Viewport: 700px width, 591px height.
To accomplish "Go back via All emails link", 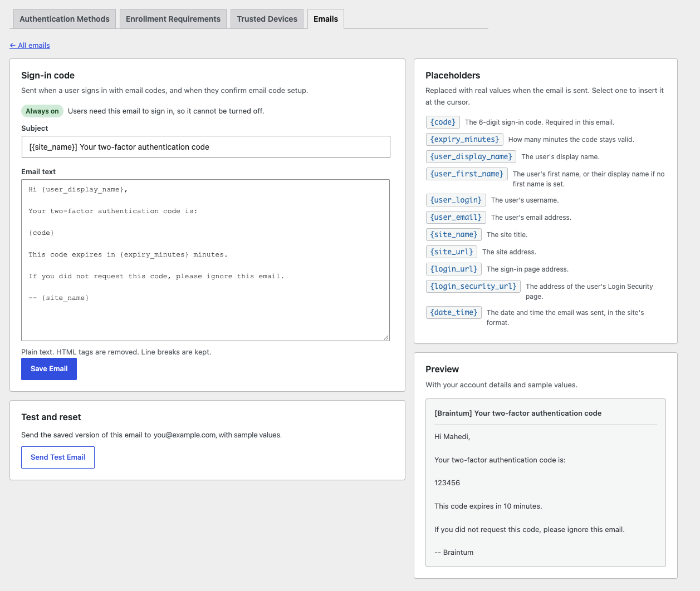I will click(x=30, y=46).
